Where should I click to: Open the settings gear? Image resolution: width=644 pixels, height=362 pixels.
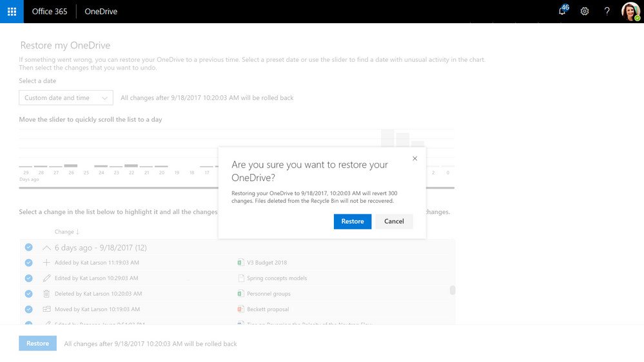click(585, 12)
